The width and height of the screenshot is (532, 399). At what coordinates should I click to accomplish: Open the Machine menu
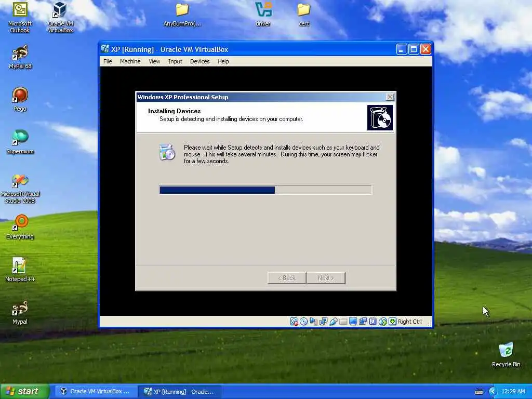pos(130,61)
